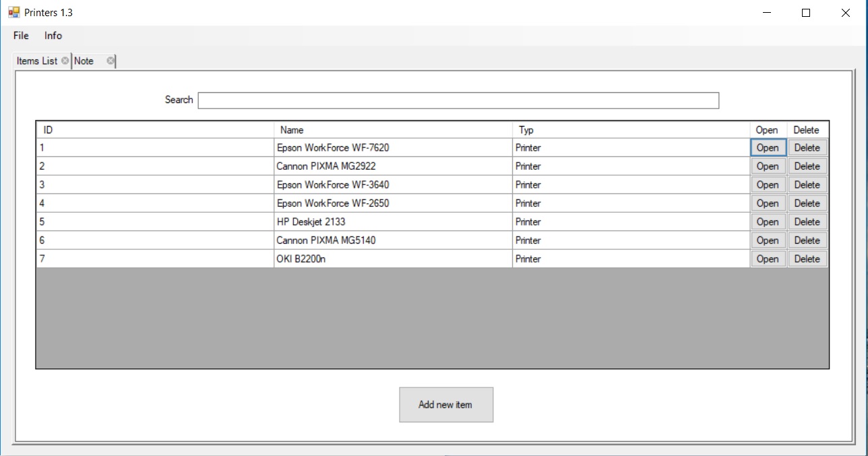Select the Epson WorkForce WF-2650 name cell
The width and height of the screenshot is (868, 456).
click(393, 203)
